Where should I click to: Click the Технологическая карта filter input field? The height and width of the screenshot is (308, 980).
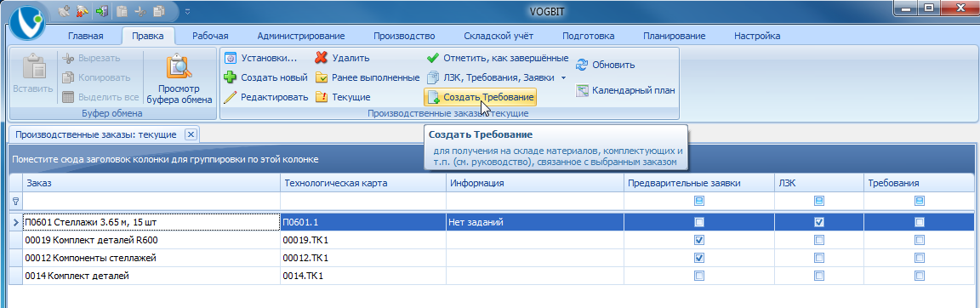coord(362,201)
